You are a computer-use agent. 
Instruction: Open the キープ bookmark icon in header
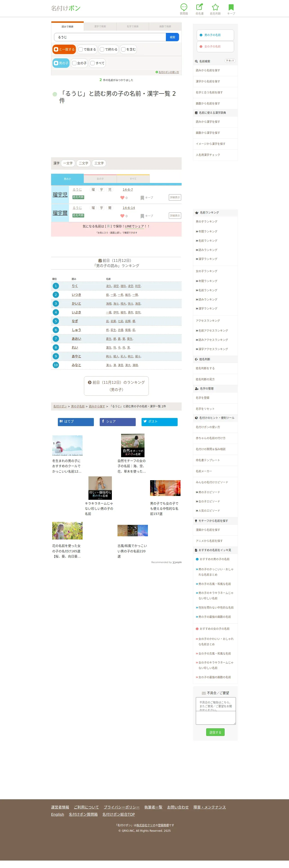[231, 7]
